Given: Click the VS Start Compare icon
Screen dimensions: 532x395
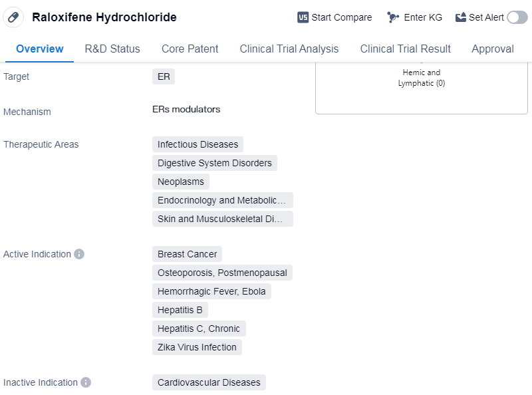Looking at the screenshot, I should (x=303, y=17).
